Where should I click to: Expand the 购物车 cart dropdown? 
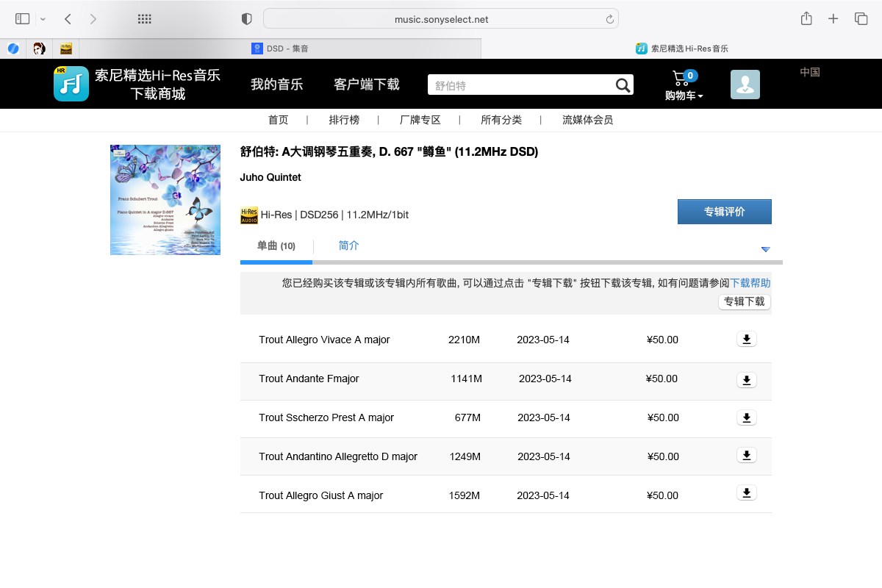(x=684, y=96)
